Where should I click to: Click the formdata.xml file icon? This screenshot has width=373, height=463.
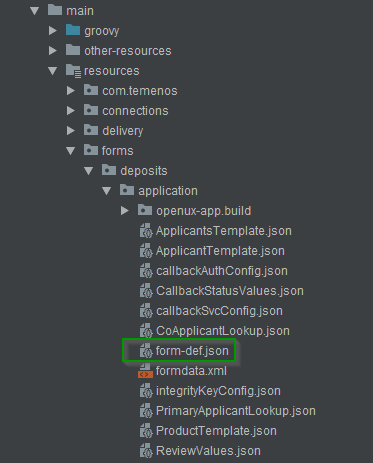[145, 371]
